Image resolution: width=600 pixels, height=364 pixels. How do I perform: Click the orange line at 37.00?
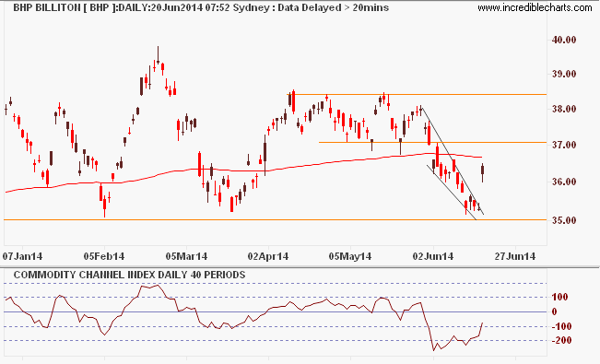point(433,143)
